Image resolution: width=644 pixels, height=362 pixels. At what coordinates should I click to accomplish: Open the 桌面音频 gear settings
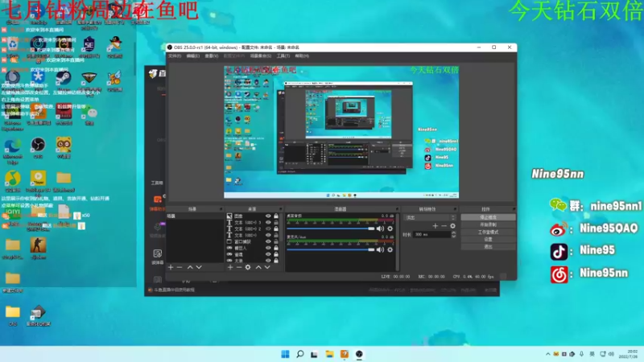pyautogui.click(x=390, y=228)
